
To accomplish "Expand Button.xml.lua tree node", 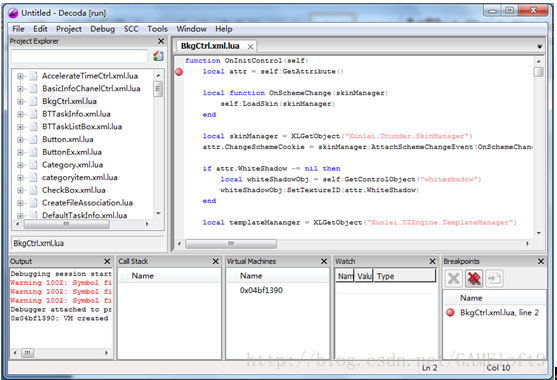I will [x=20, y=140].
